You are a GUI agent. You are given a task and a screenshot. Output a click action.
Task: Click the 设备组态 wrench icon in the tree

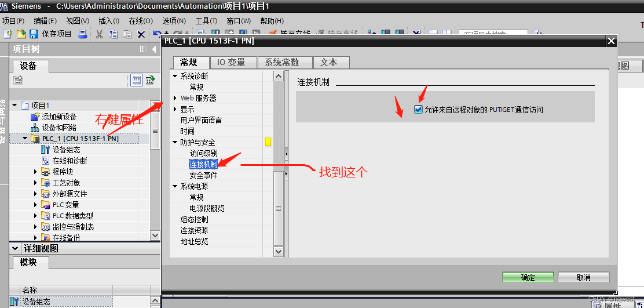[46, 150]
